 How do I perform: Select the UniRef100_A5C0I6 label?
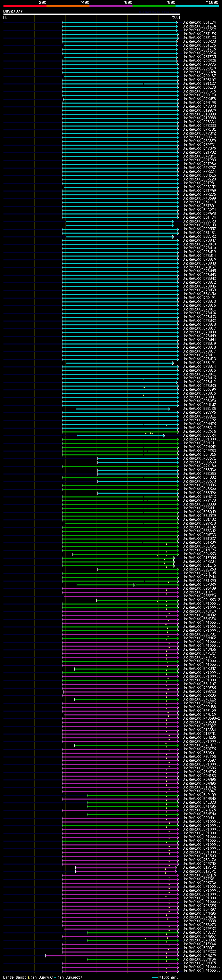coord(199,432)
